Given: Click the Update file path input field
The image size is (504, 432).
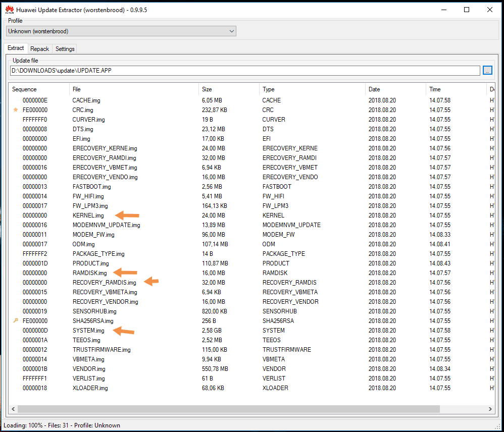Looking at the screenshot, I should (245, 71).
